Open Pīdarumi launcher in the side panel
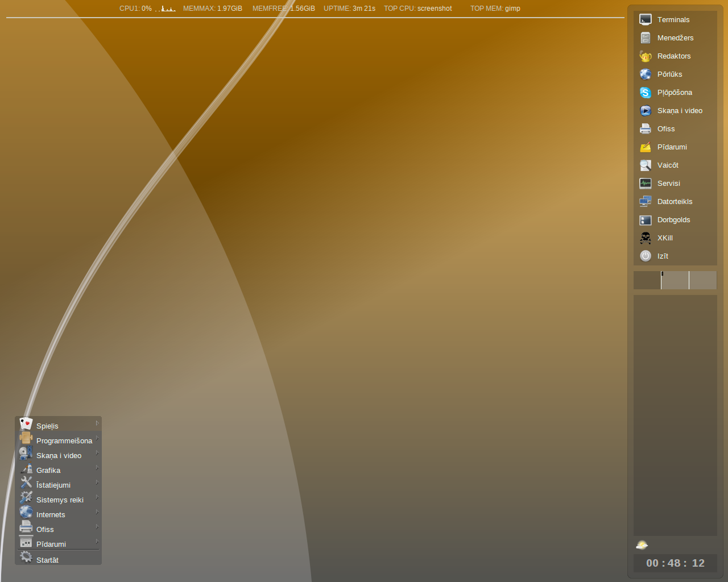728x582 pixels. click(675, 147)
